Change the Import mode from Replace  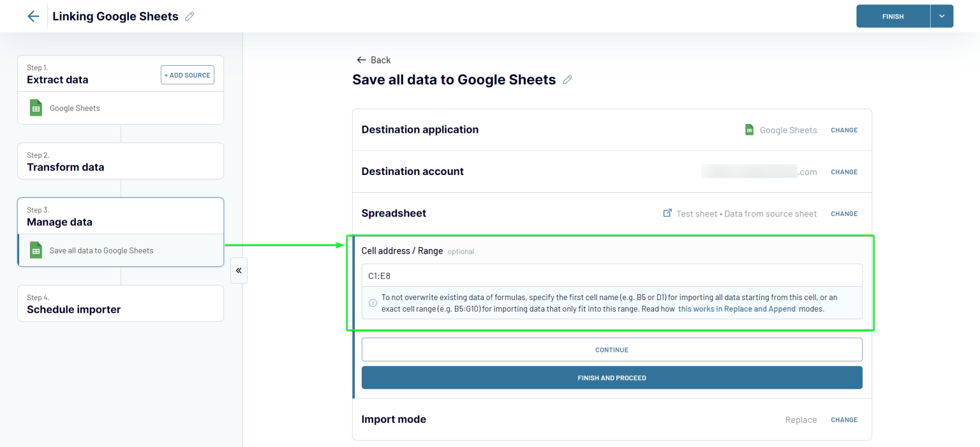click(844, 420)
